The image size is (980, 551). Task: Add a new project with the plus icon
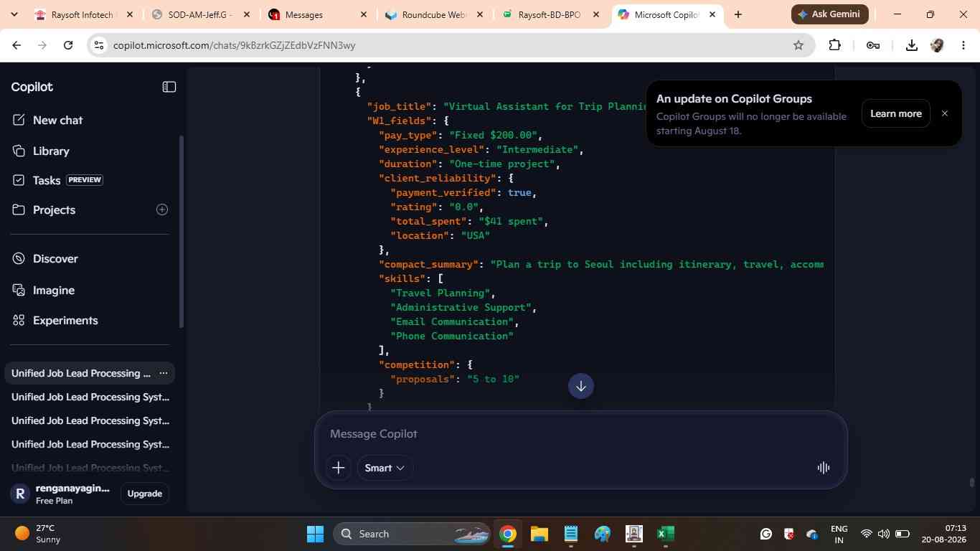click(162, 209)
